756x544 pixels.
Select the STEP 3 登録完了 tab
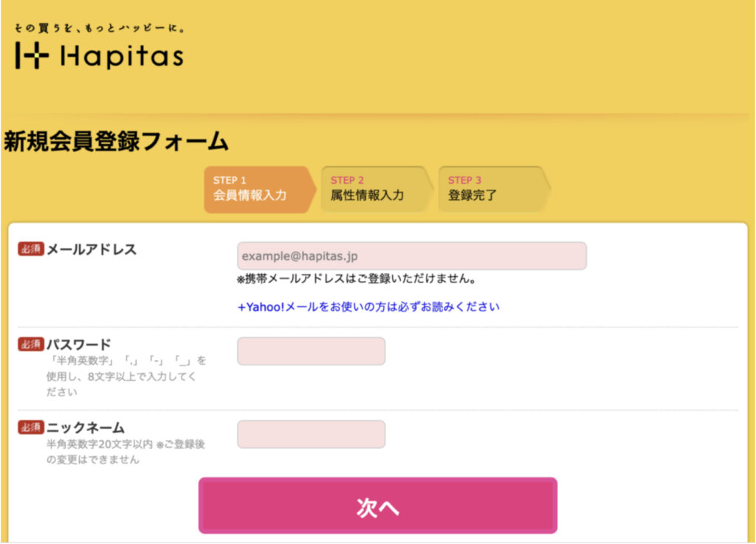pos(491,189)
